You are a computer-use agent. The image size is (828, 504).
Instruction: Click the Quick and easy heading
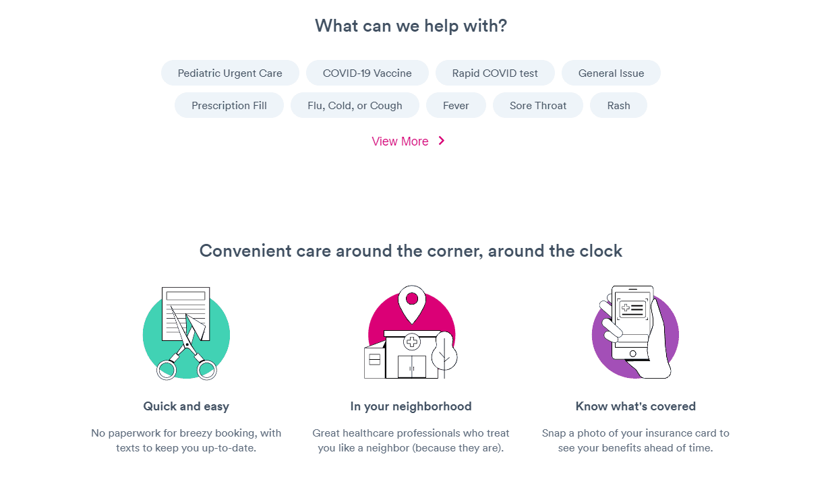point(186,406)
